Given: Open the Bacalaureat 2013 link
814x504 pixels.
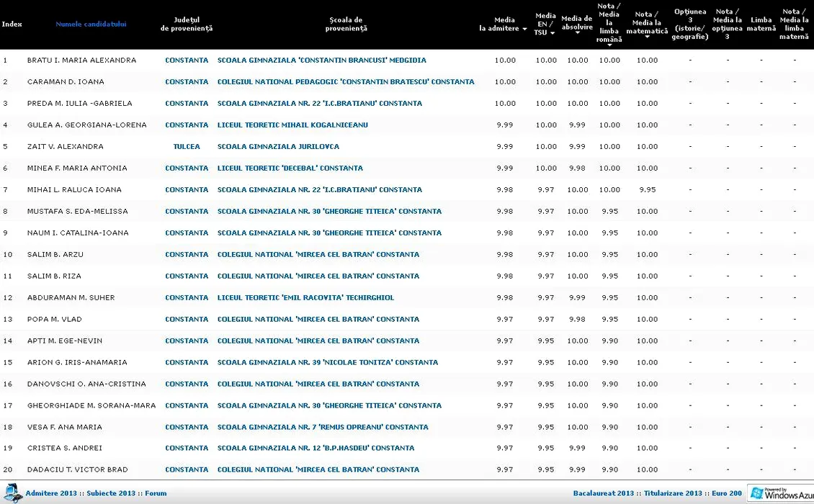Looking at the screenshot, I should point(603,494).
